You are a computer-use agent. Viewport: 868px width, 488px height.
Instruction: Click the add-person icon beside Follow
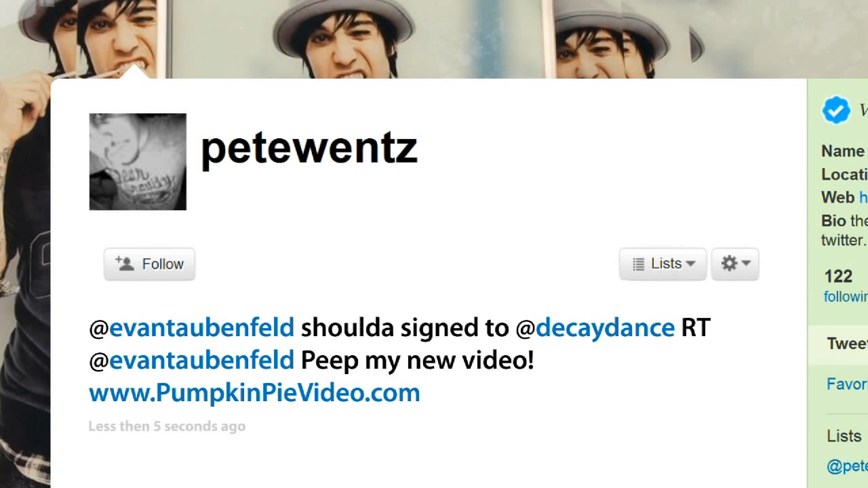[x=125, y=264]
